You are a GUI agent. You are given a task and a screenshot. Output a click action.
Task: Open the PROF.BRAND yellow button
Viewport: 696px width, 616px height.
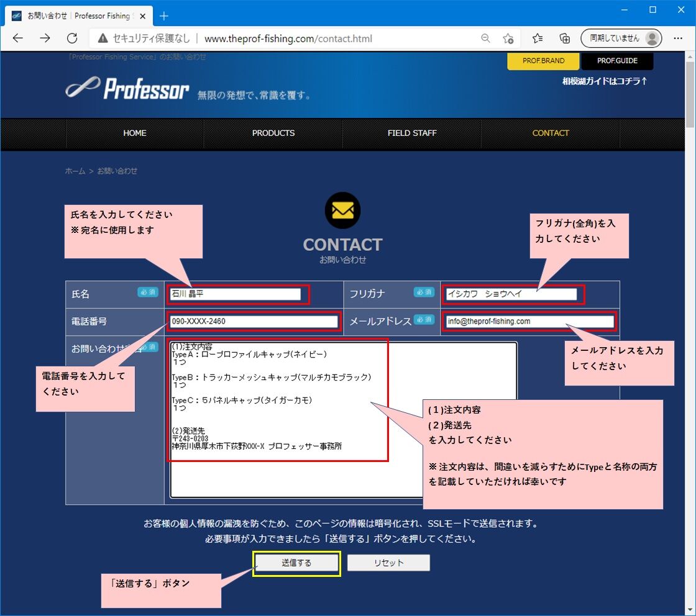coord(543,61)
